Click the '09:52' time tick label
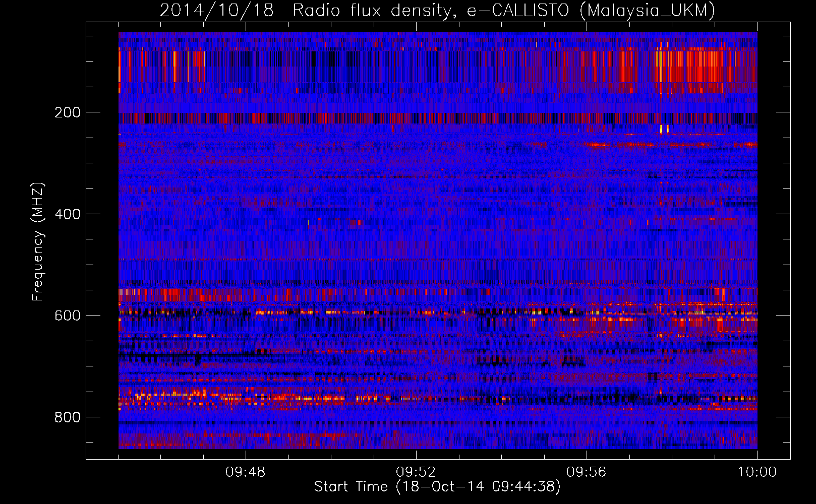 416,472
